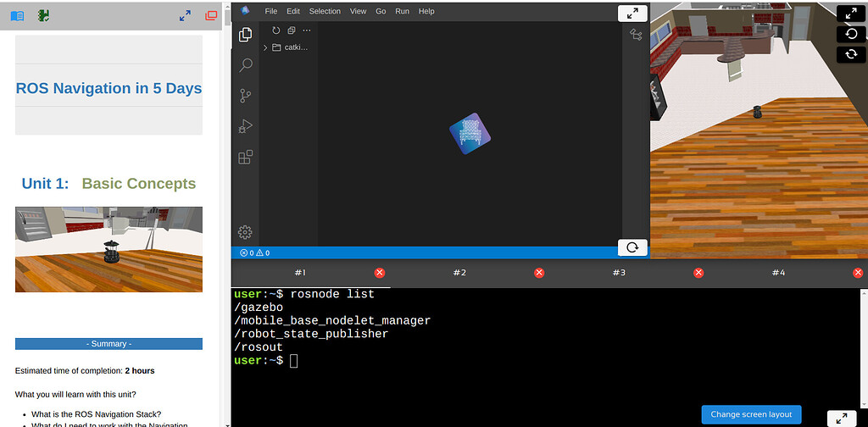Open the Run and Debug view
The width and height of the screenshot is (868, 427).
coord(245,126)
